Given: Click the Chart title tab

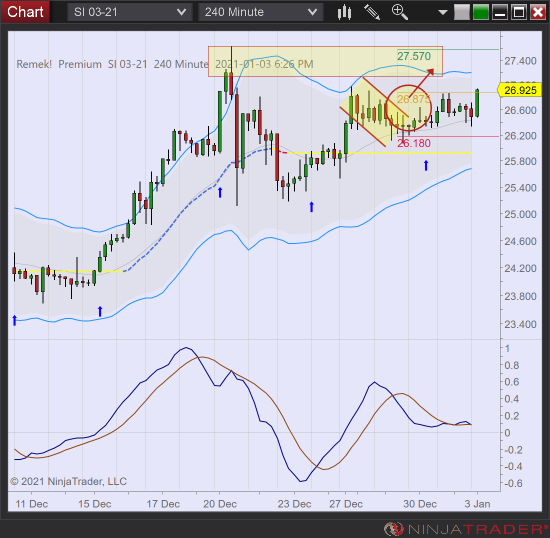Looking at the screenshot, I should 25,12.
